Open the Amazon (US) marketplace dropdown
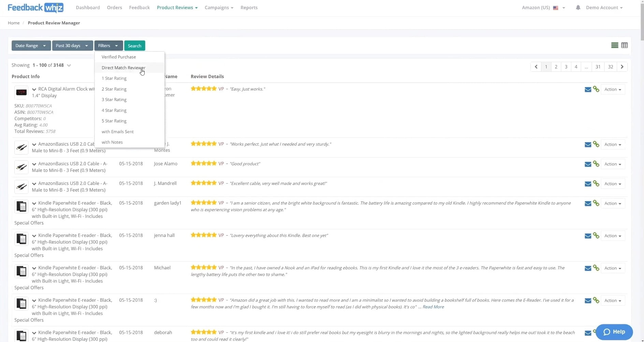 tap(543, 8)
